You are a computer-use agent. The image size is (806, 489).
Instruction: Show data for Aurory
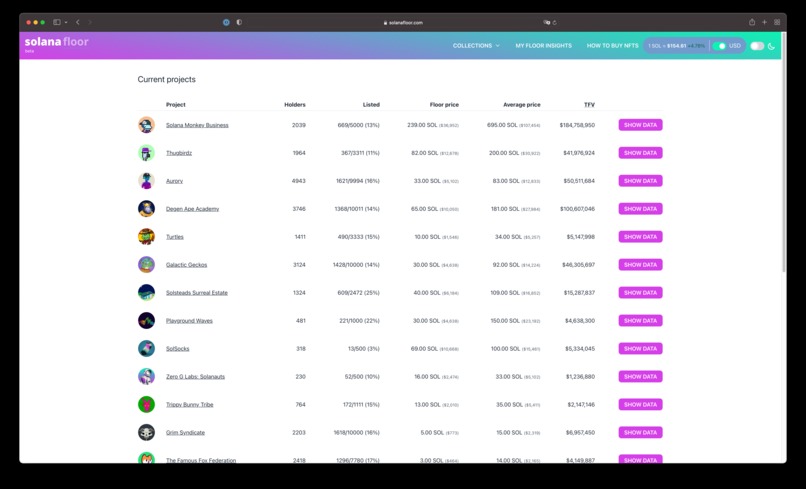640,181
